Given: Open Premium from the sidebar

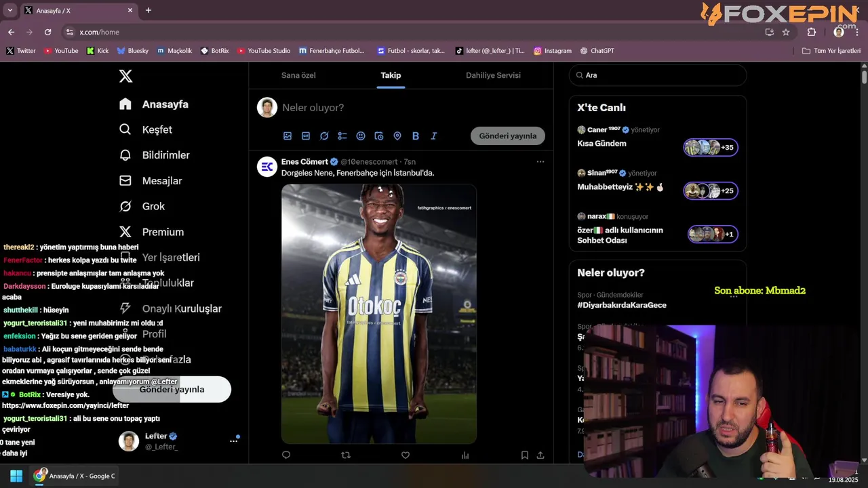Looking at the screenshot, I should [x=151, y=232].
